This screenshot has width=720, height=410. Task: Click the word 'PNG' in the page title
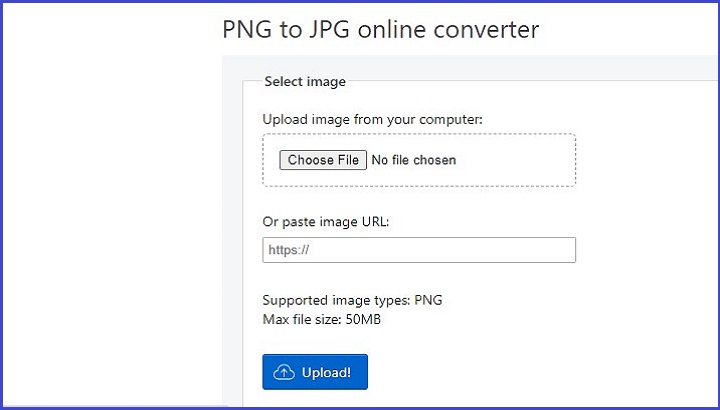(247, 29)
